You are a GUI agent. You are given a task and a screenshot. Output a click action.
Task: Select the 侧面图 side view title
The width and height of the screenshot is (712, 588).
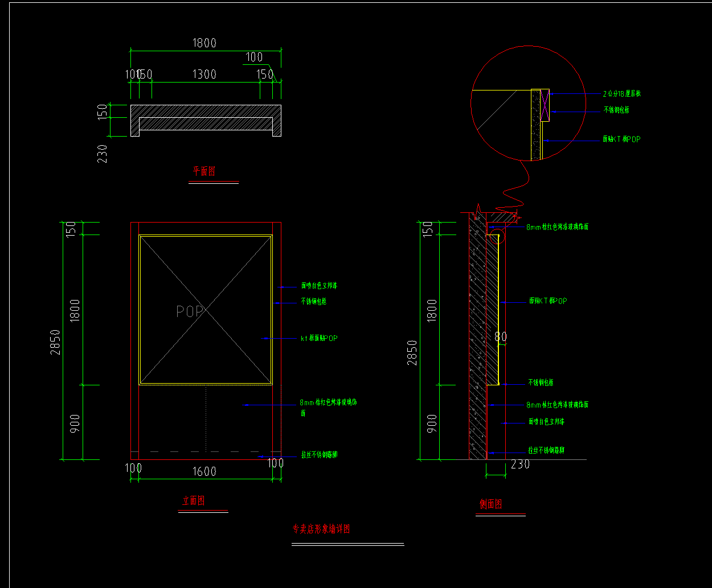[x=490, y=504]
